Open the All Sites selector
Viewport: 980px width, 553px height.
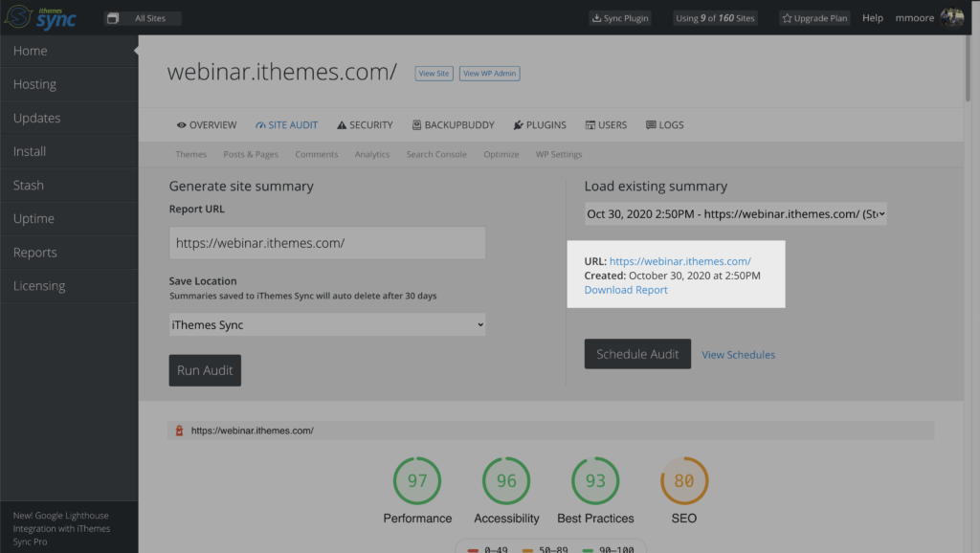pos(143,18)
